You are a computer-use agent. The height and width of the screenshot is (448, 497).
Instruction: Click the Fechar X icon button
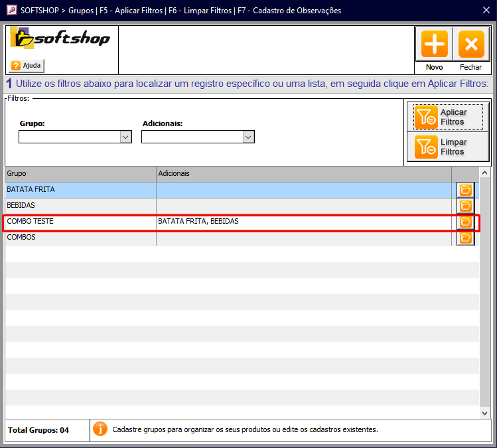point(471,44)
